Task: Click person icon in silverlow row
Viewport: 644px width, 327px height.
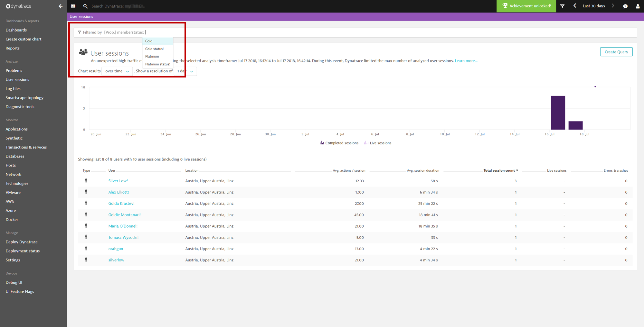Action: [86, 259]
